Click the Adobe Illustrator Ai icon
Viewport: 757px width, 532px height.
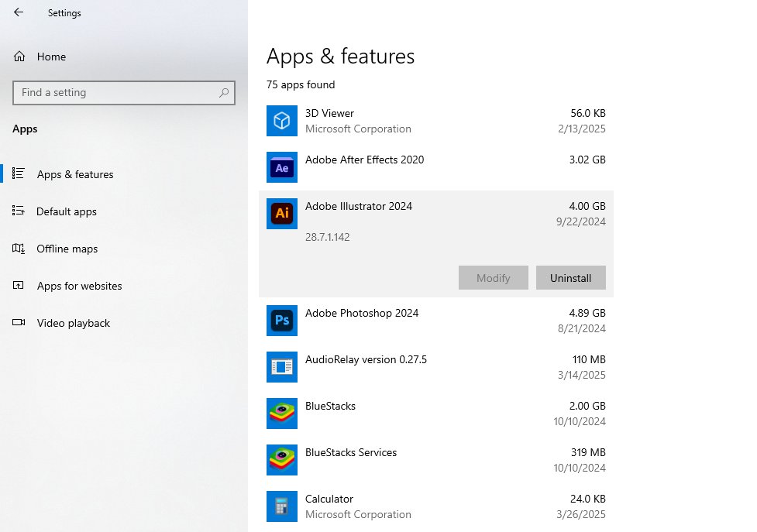pos(282,214)
